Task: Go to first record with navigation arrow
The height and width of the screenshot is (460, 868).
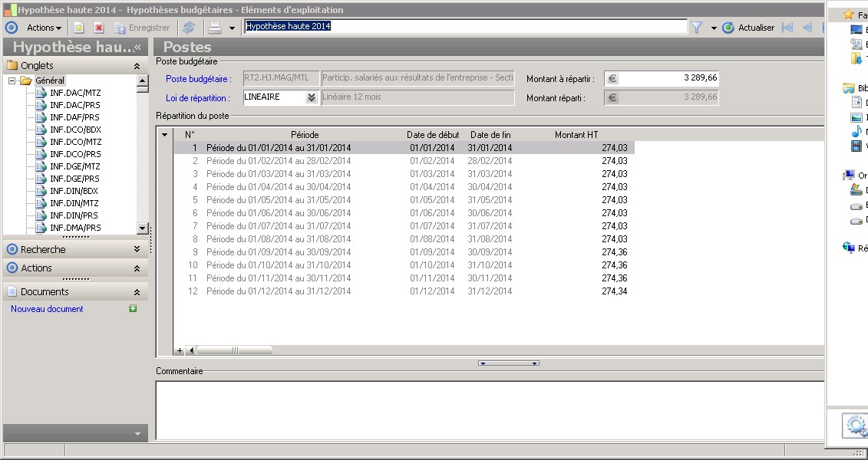Action: [x=787, y=28]
